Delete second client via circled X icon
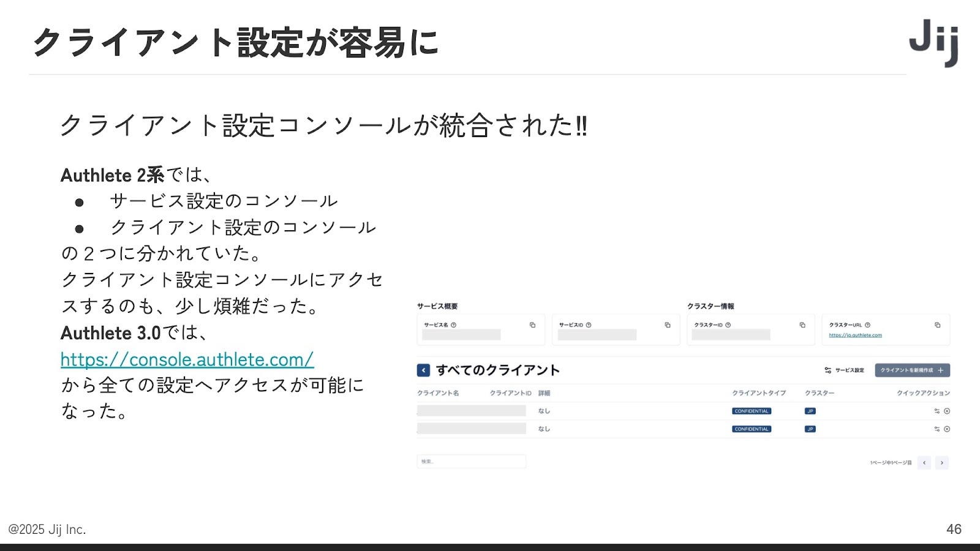This screenshot has width=980, height=551. tap(947, 429)
